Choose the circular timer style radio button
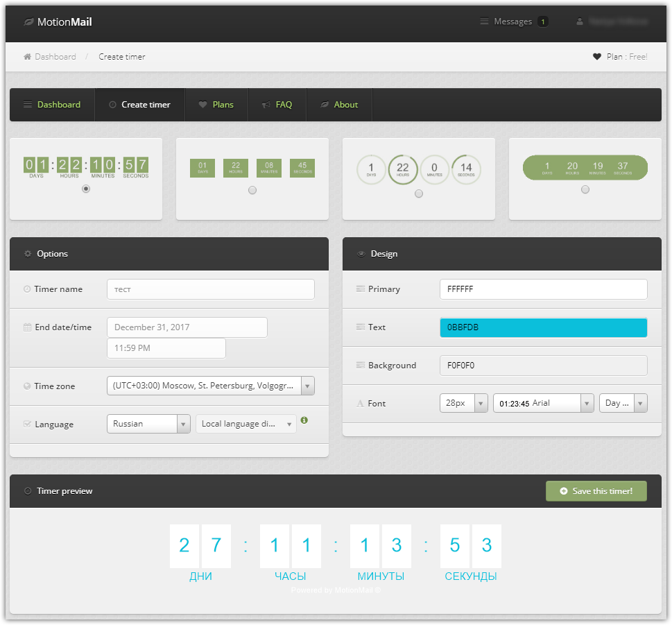This screenshot has height=625, width=672. pyautogui.click(x=419, y=194)
